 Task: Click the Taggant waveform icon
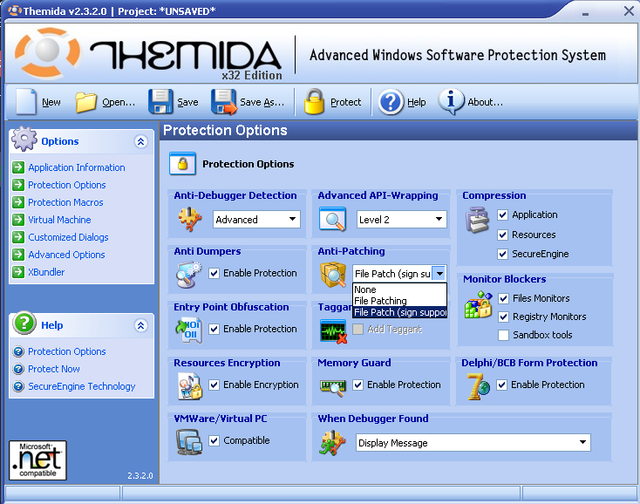(x=333, y=331)
